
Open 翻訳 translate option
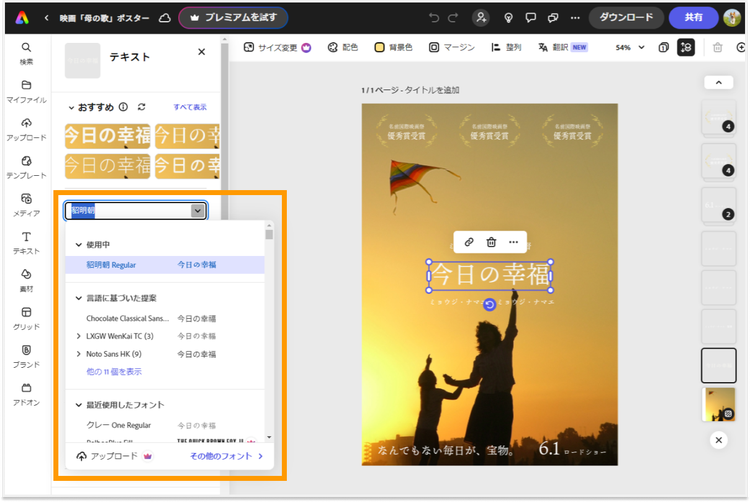tap(563, 47)
